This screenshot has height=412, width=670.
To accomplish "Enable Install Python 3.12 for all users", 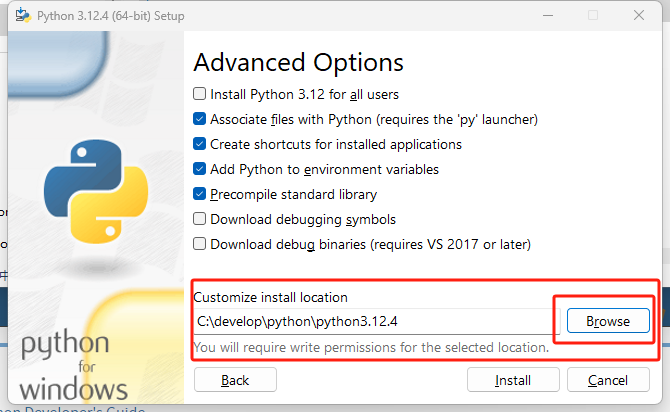I will tap(201, 95).
